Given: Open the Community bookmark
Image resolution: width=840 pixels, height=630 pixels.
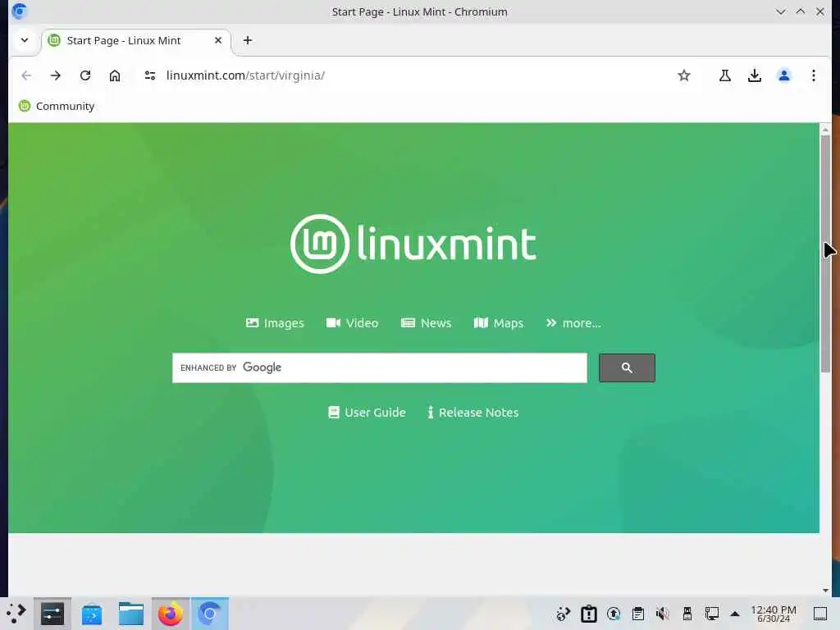Looking at the screenshot, I should click(57, 106).
